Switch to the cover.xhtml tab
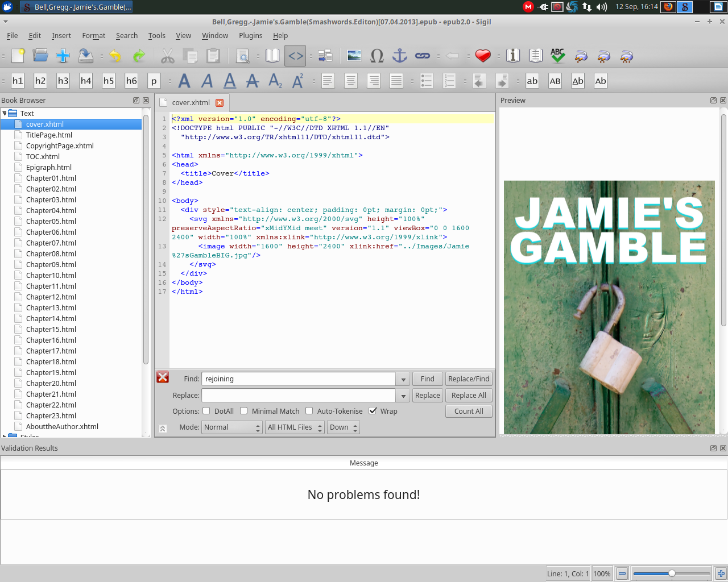The image size is (728, 582). point(191,103)
